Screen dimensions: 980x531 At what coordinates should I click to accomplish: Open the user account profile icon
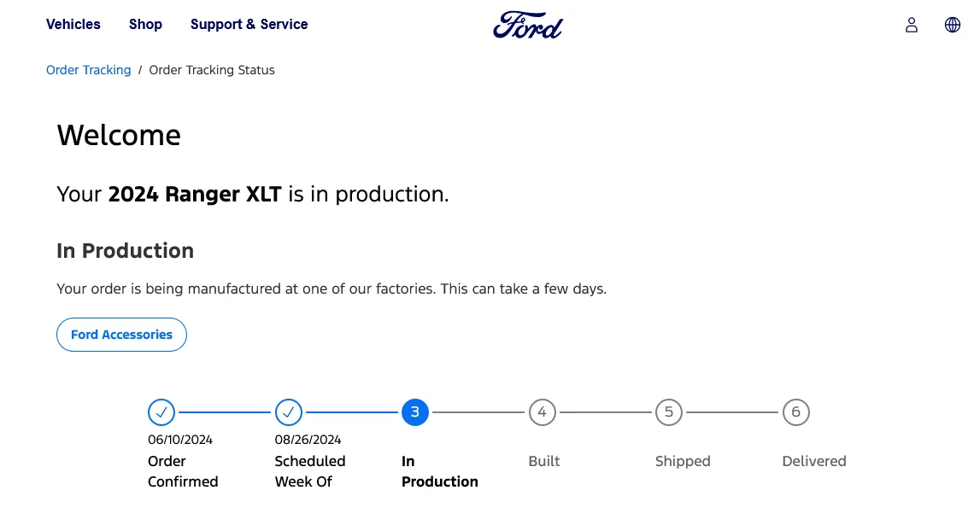[x=912, y=25]
